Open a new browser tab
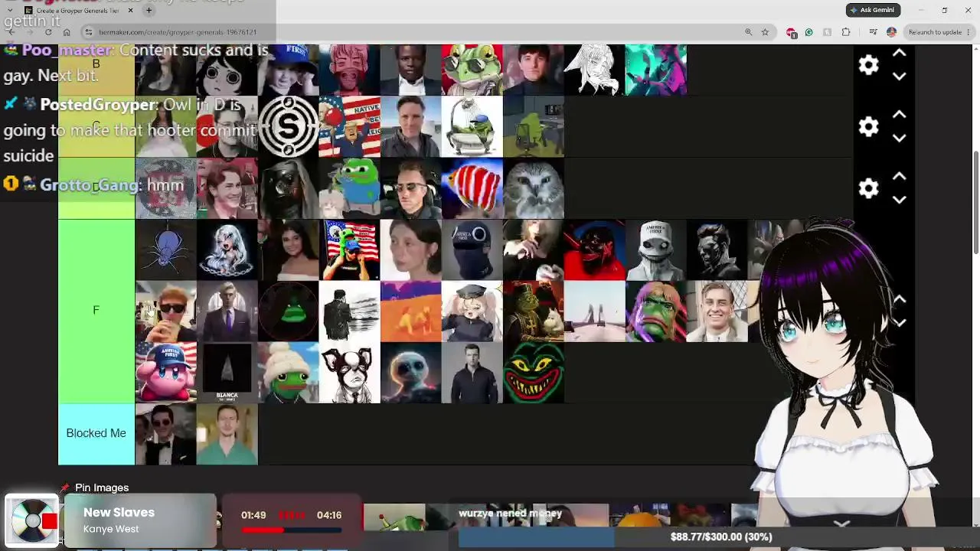Image resolution: width=980 pixels, height=551 pixels. (x=149, y=11)
